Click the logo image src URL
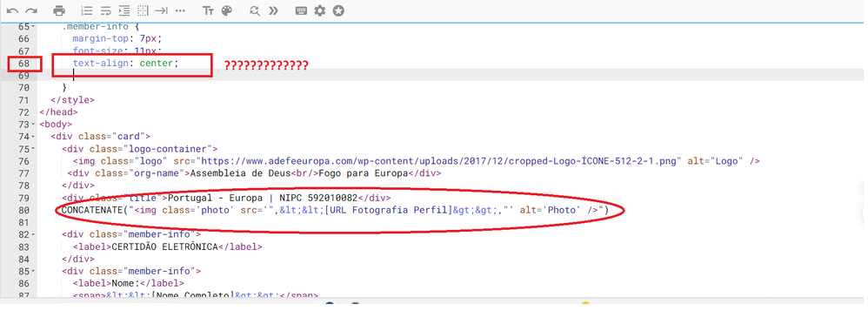The image size is (868, 324). pos(440,161)
